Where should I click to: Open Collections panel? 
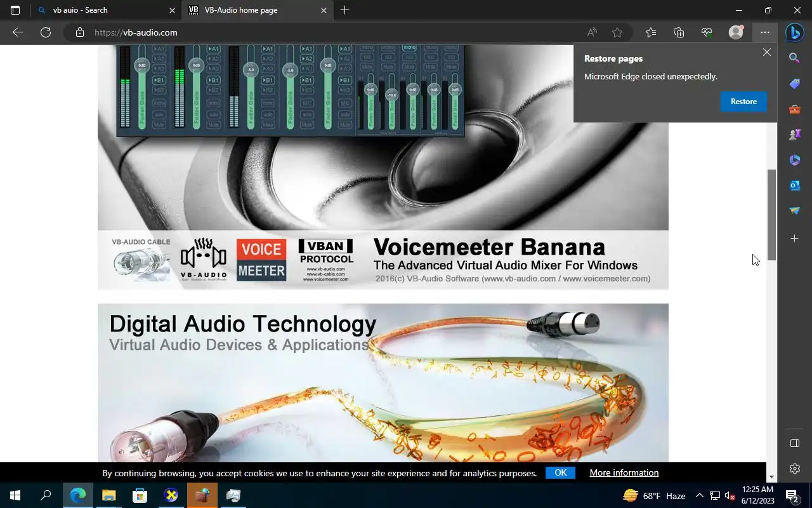click(x=679, y=32)
